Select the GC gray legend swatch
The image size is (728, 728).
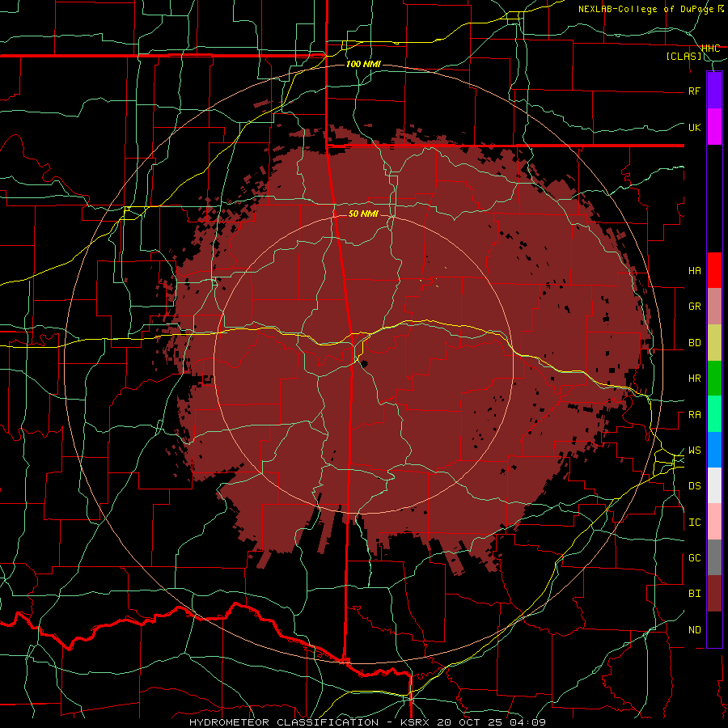[714, 557]
